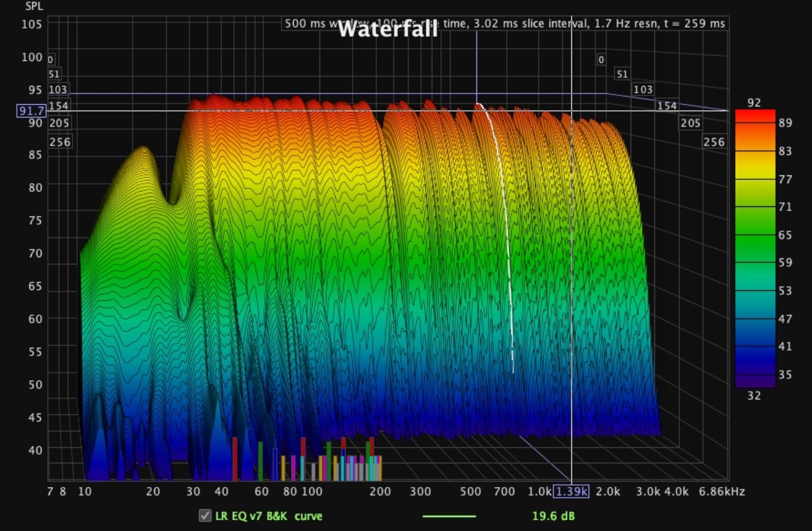Click the 7 label on frequency axis

(x=51, y=492)
